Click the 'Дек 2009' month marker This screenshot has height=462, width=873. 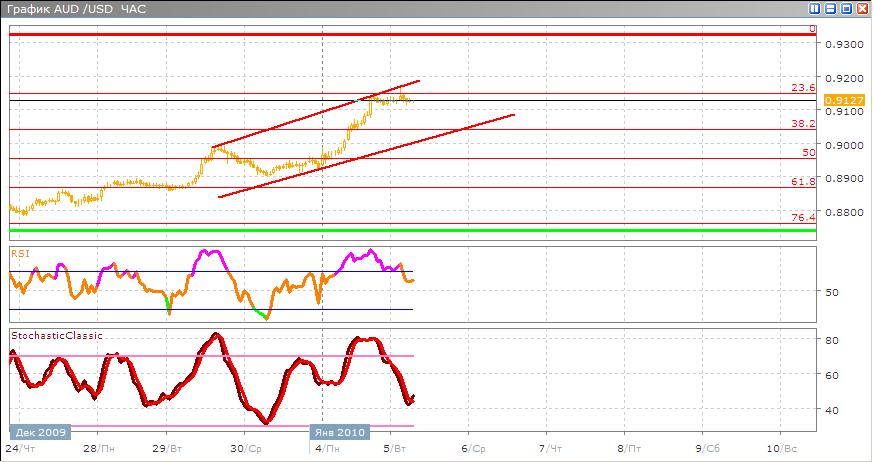pyautogui.click(x=38, y=431)
